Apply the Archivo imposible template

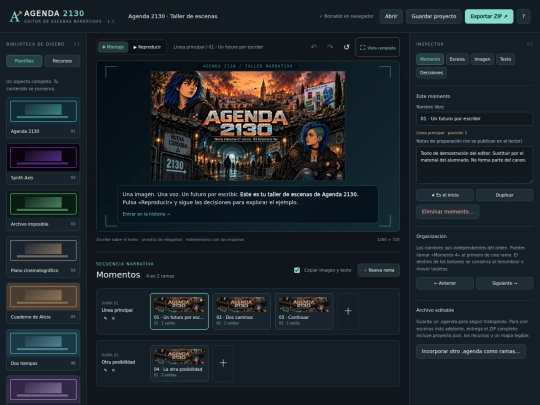(x=43, y=210)
